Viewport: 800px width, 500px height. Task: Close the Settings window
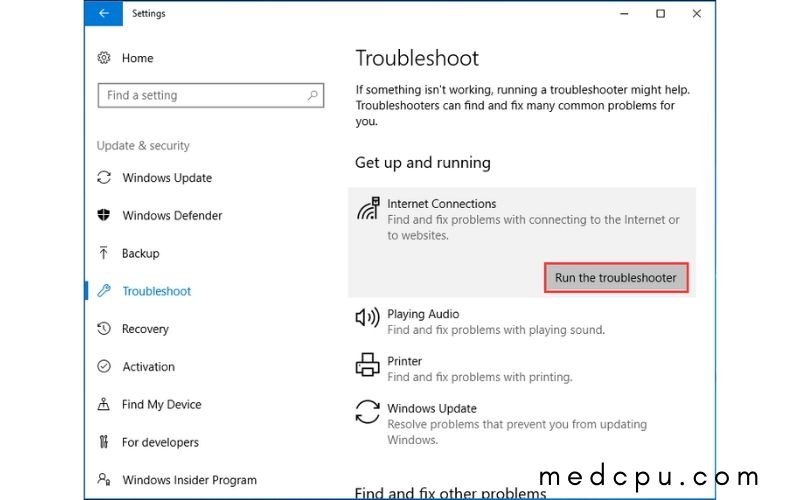coord(696,14)
